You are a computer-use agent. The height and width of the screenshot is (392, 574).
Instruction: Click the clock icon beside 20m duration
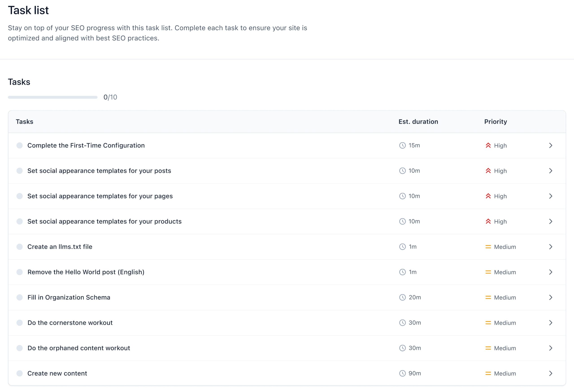click(403, 297)
